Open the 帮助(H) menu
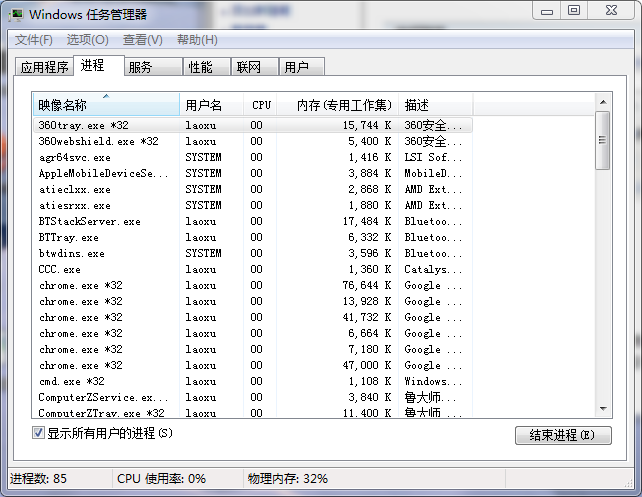This screenshot has width=642, height=497. pyautogui.click(x=197, y=40)
